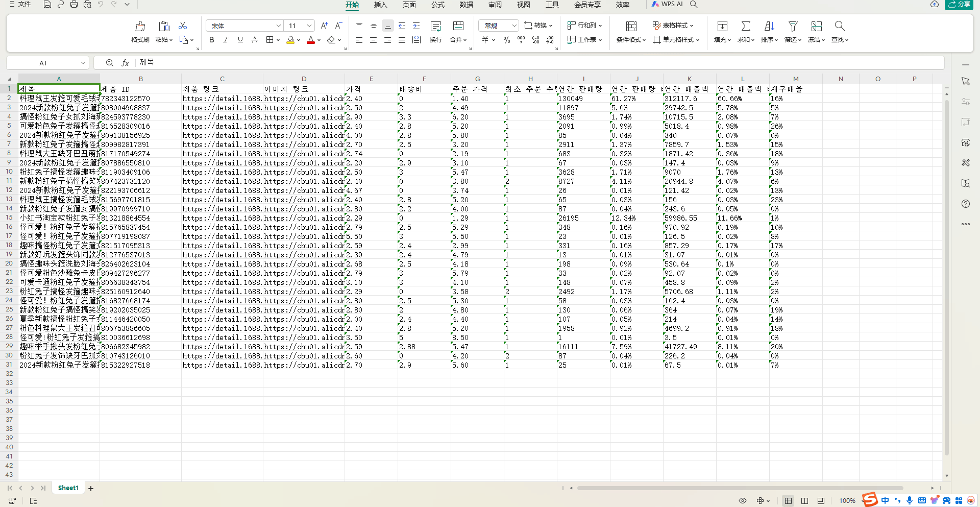Image resolution: width=980 pixels, height=507 pixels.
Task: Apply strikethrough formatting icon
Action: [255, 40]
